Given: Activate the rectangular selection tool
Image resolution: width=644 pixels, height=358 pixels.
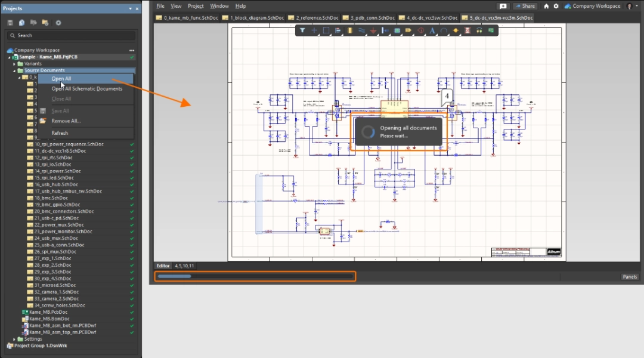Looking at the screenshot, I should 326,30.
